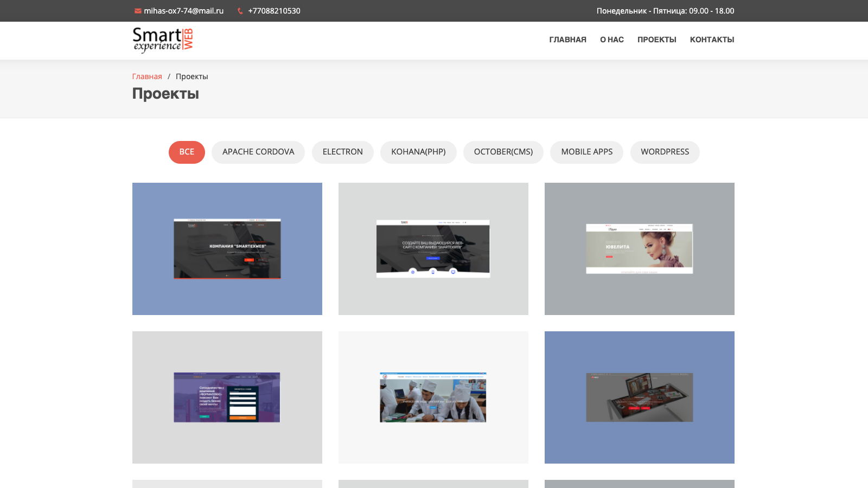Filter projects by APACHE CORDOVA

258,152
